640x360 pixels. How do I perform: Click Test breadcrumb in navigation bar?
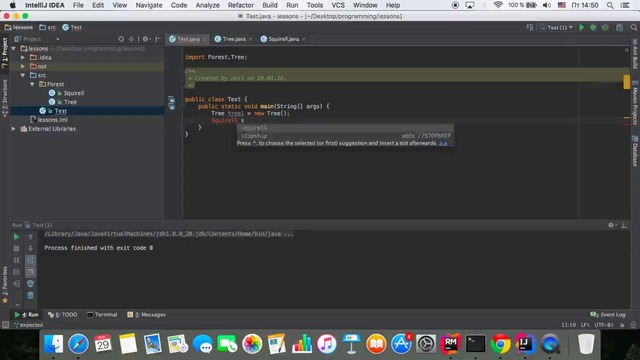click(x=72, y=27)
